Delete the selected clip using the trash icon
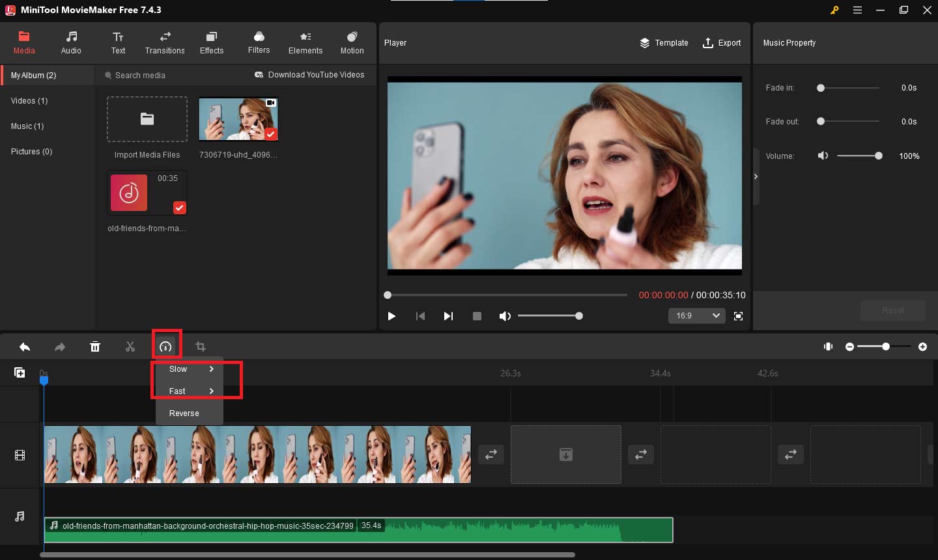The width and height of the screenshot is (938, 560). tap(95, 346)
